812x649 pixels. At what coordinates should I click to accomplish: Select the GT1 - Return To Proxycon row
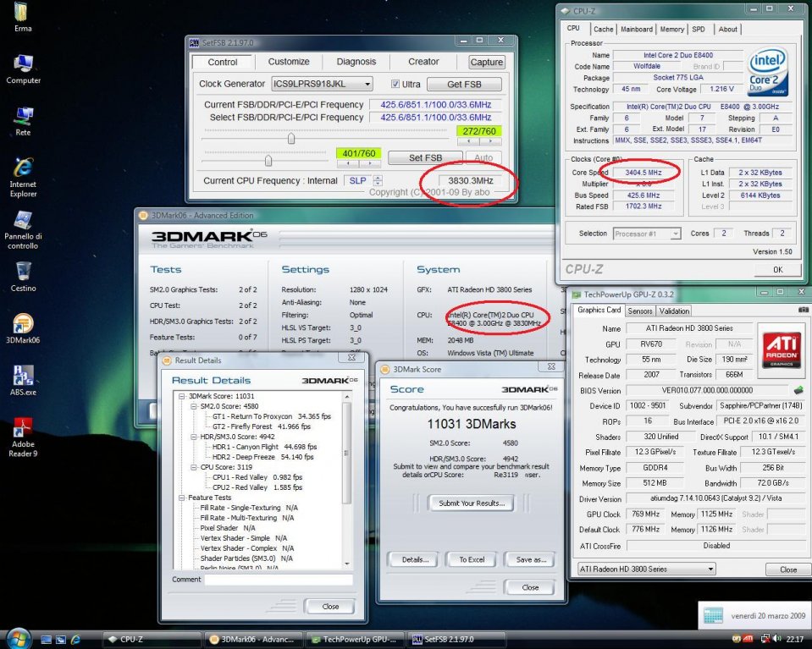pyautogui.click(x=271, y=416)
